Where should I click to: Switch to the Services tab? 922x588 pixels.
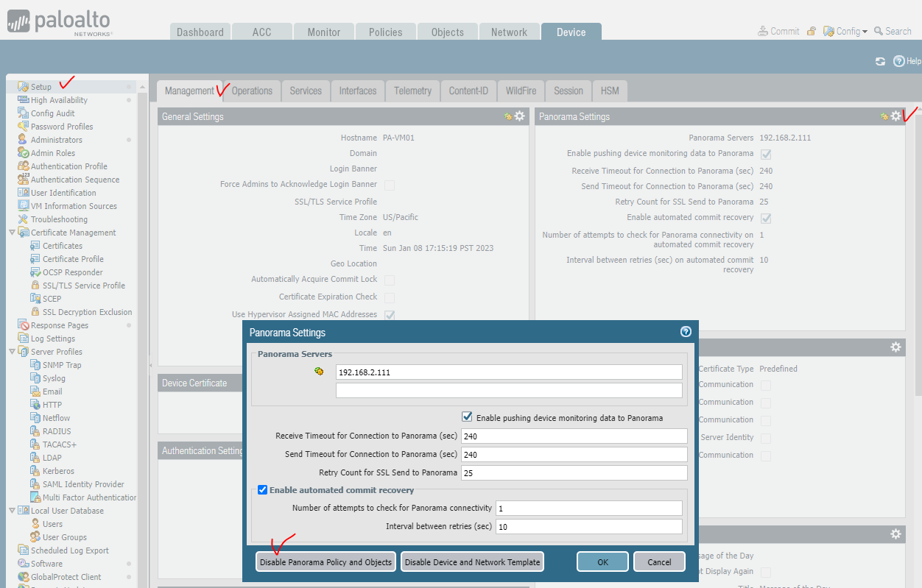coord(306,91)
